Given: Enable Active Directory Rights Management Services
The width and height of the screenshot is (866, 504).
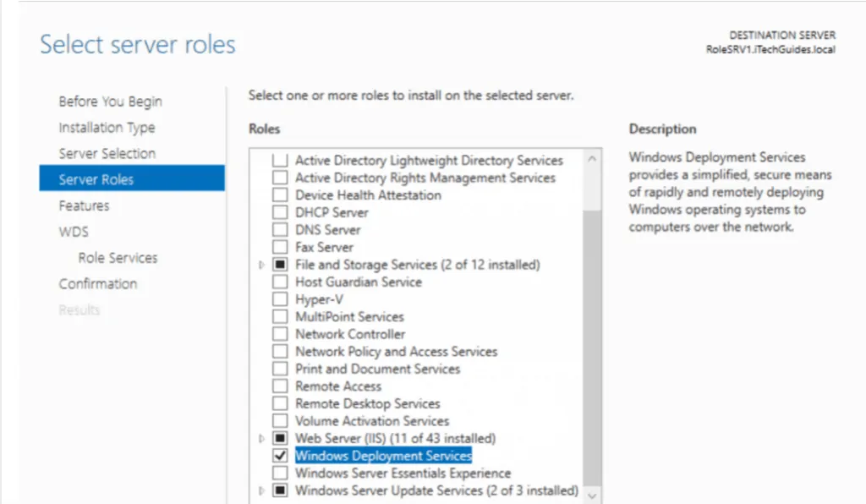Looking at the screenshot, I should (282, 178).
